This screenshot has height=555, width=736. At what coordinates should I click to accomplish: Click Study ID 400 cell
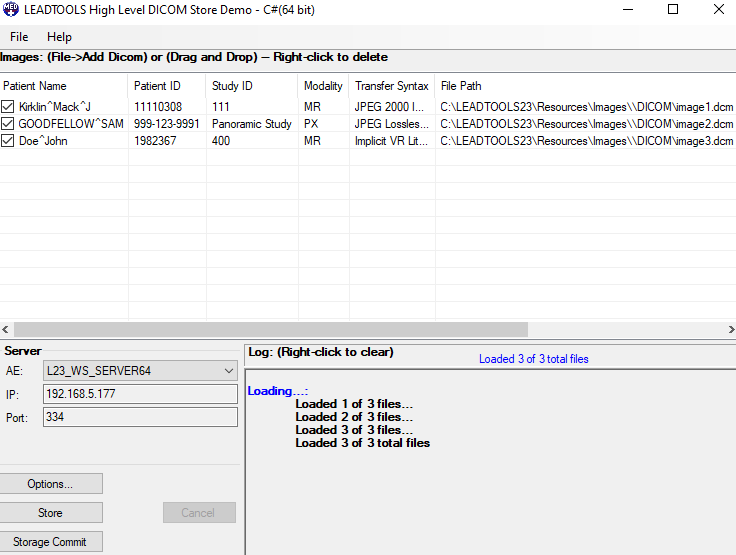pos(221,141)
